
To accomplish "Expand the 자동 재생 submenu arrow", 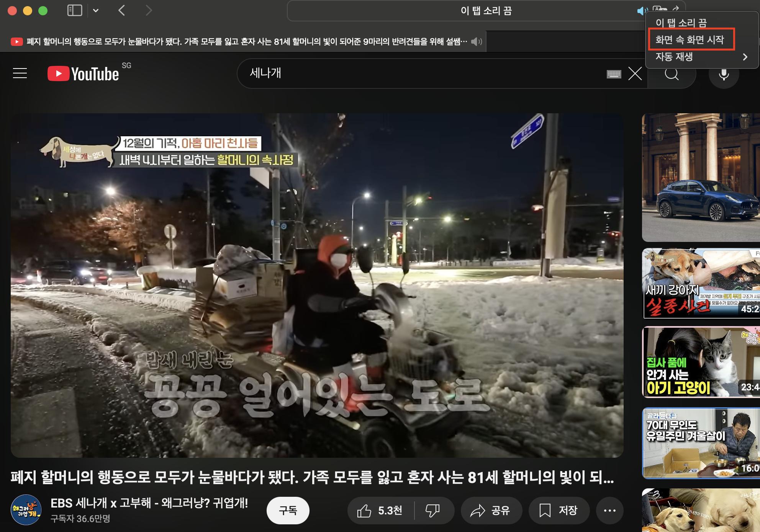I will (745, 57).
